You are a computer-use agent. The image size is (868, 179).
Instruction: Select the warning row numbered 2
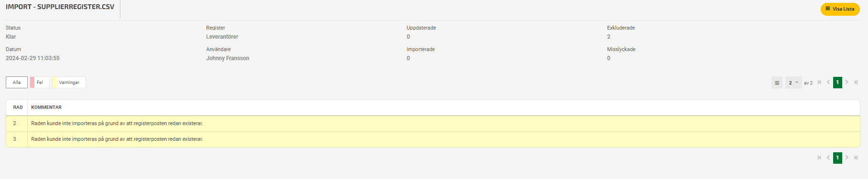point(433,124)
